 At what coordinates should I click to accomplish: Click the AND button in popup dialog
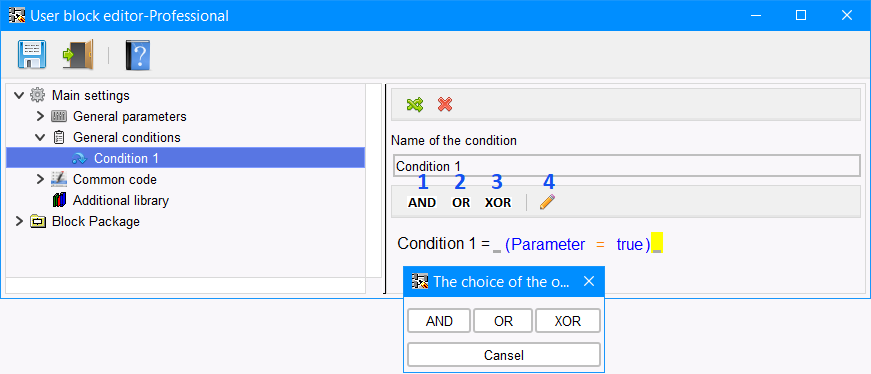[x=439, y=321]
